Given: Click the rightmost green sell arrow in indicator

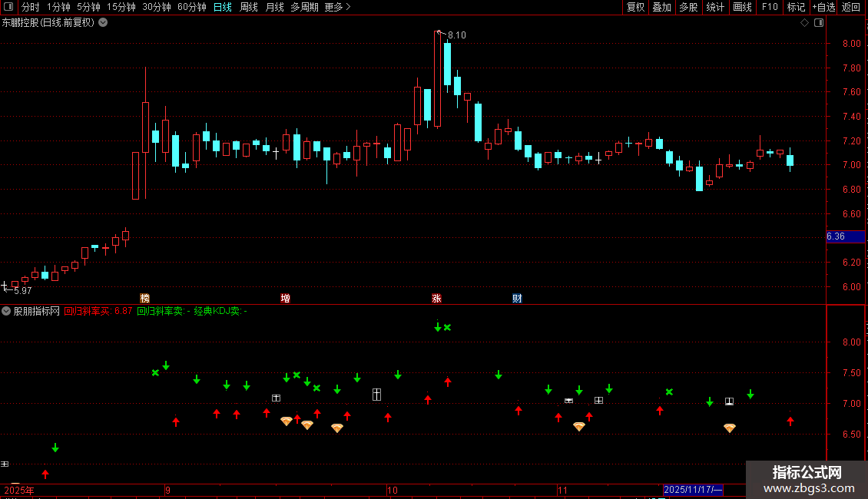Looking at the screenshot, I should click(x=750, y=394).
